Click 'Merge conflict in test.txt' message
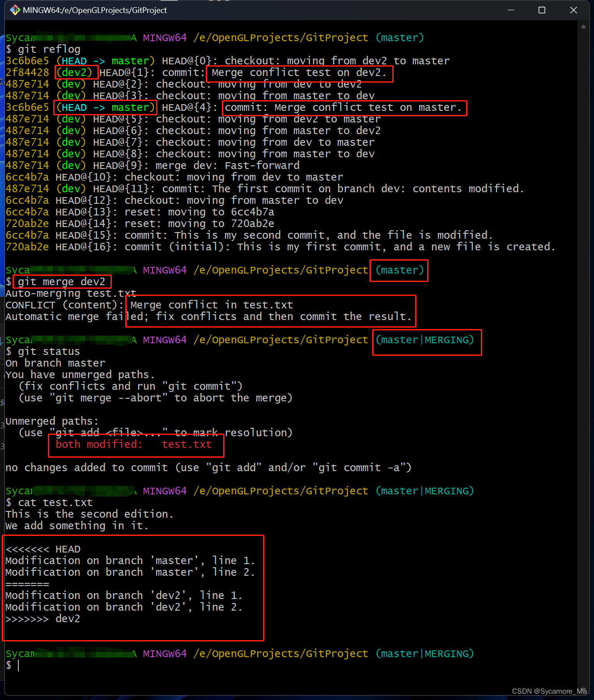Viewport: 594px width, 700px height. pyautogui.click(x=212, y=305)
